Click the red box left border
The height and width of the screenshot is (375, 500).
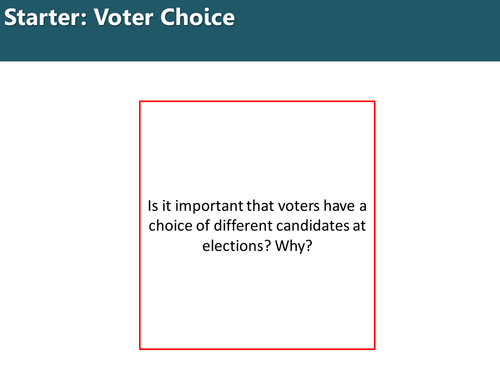coord(140,225)
